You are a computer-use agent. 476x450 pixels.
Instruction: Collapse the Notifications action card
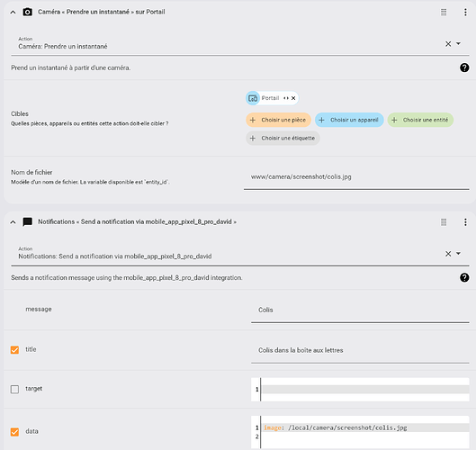click(x=13, y=222)
